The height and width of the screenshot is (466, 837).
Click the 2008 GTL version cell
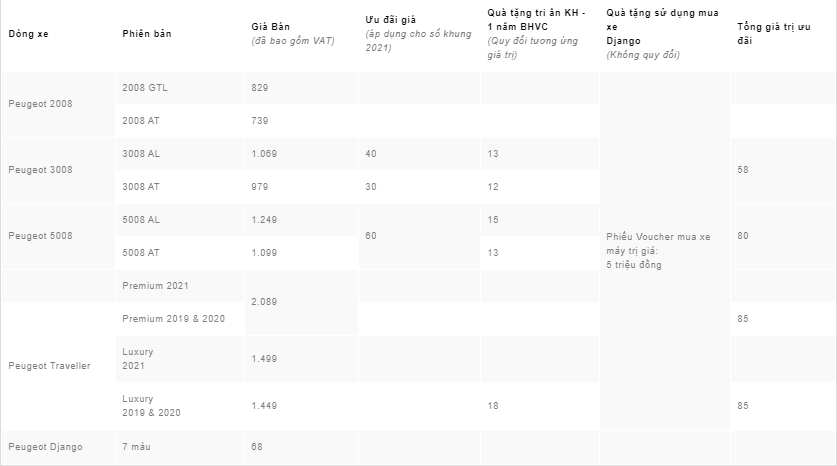145,88
